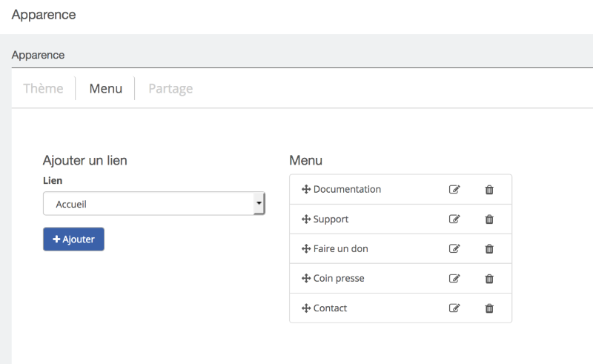The height and width of the screenshot is (364, 593).
Task: Delete the Support menu entry
Action: click(x=489, y=219)
